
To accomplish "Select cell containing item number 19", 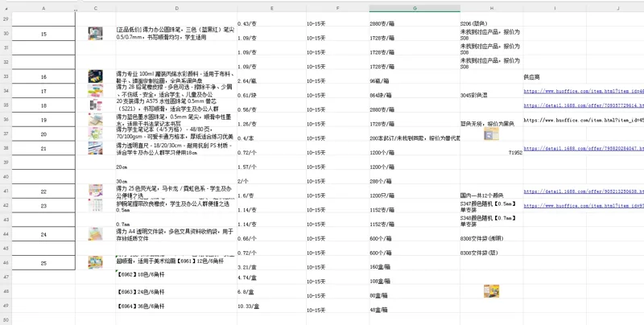I will pyautogui.click(x=43, y=119).
